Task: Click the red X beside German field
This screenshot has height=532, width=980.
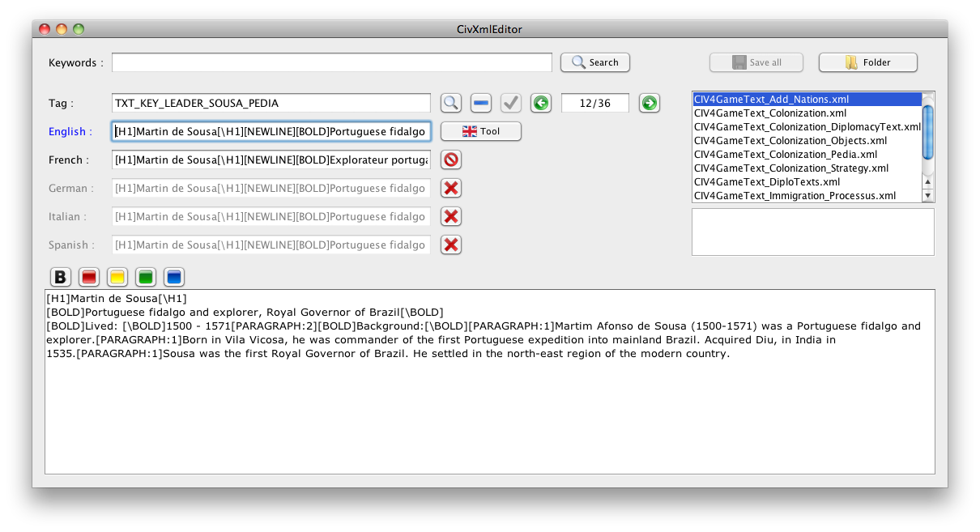Action: (451, 188)
